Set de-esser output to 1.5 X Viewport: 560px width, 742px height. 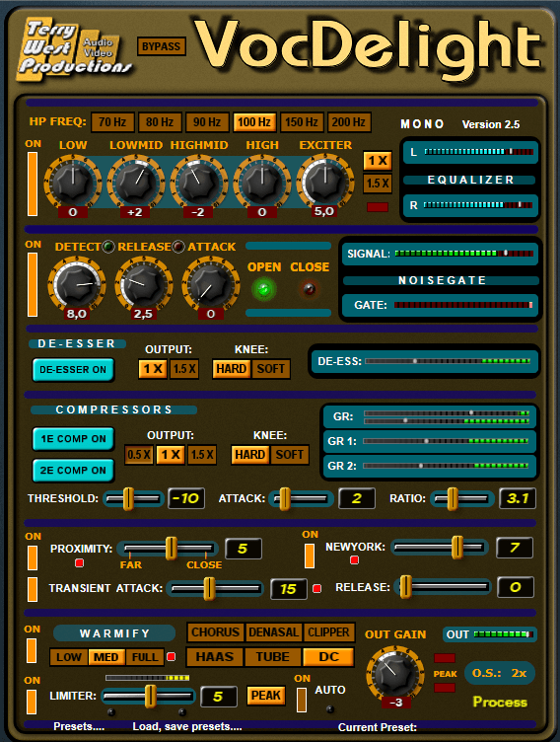(x=184, y=369)
